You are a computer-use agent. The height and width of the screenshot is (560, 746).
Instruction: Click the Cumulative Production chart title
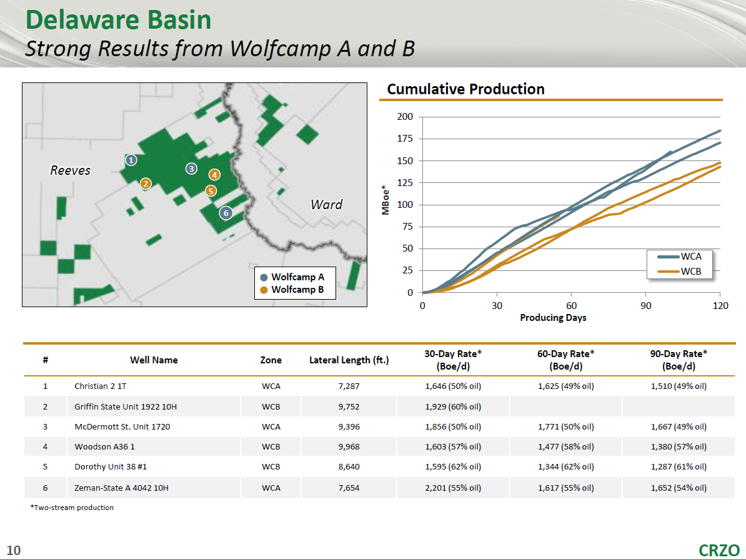[x=465, y=89]
